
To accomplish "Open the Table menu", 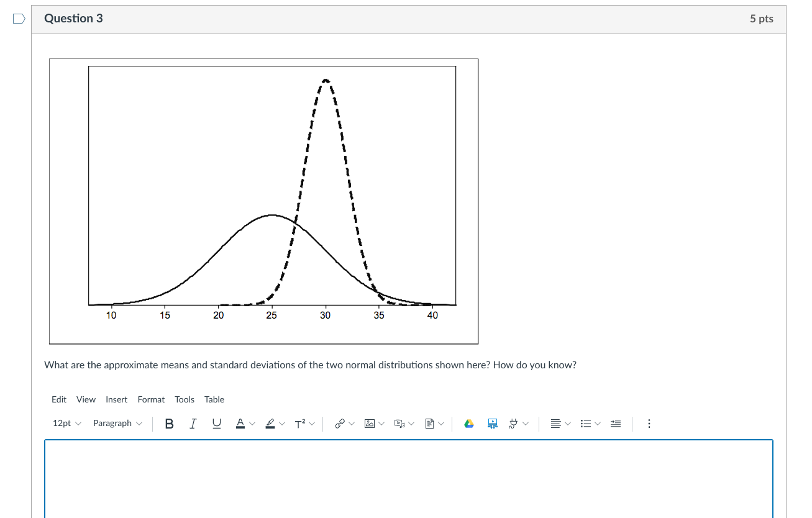I will tap(214, 399).
